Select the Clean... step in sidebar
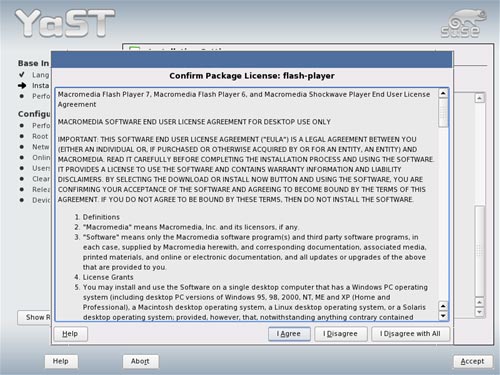Image resolution: width=500 pixels, height=375 pixels. [41, 179]
